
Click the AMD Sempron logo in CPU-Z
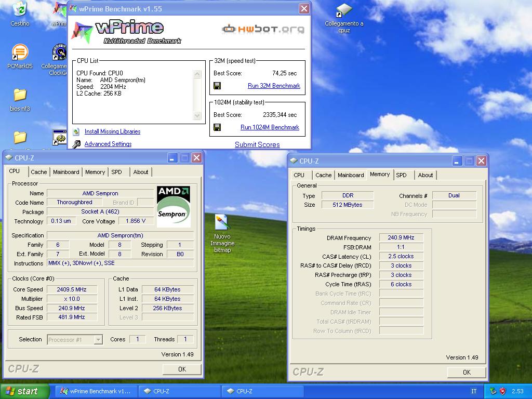click(174, 206)
